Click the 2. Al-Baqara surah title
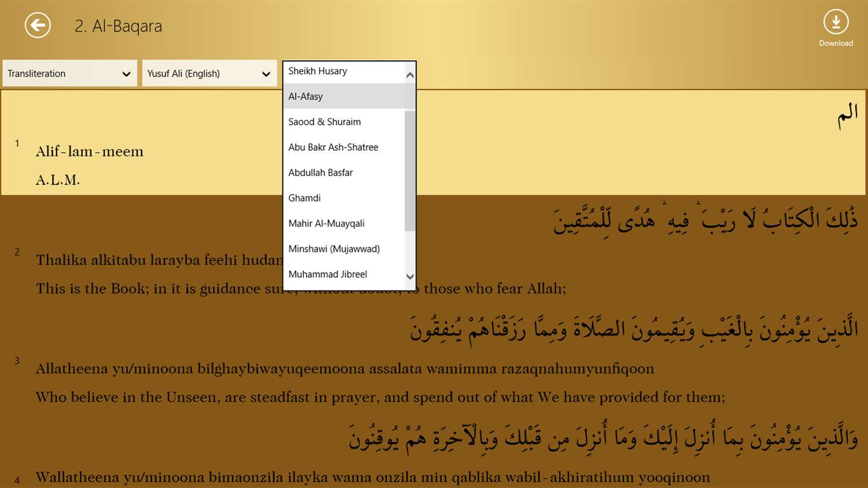The height and width of the screenshot is (488, 868). [x=118, y=27]
